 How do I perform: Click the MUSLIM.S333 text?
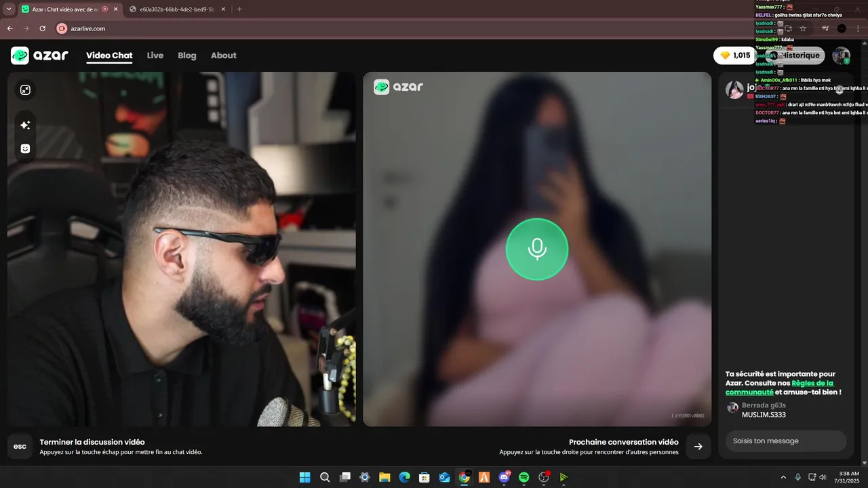click(x=764, y=415)
